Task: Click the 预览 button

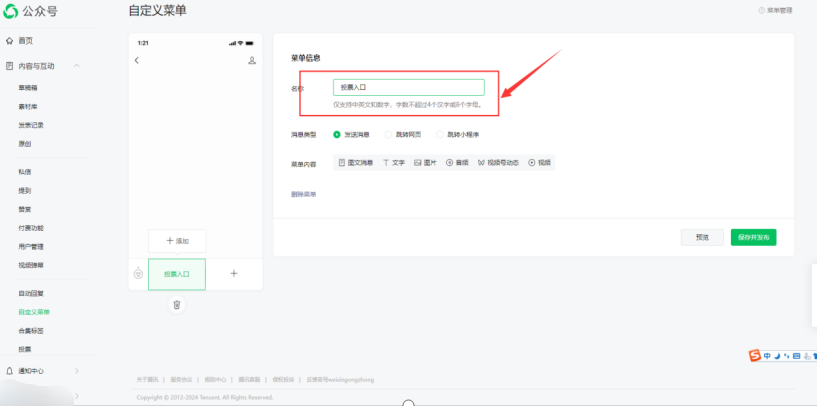Action: [702, 237]
